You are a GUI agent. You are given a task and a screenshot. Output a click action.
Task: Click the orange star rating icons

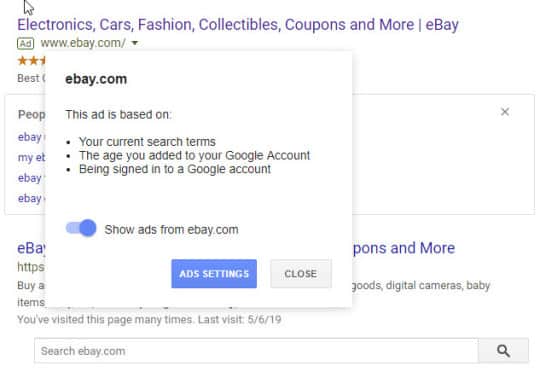[32, 61]
